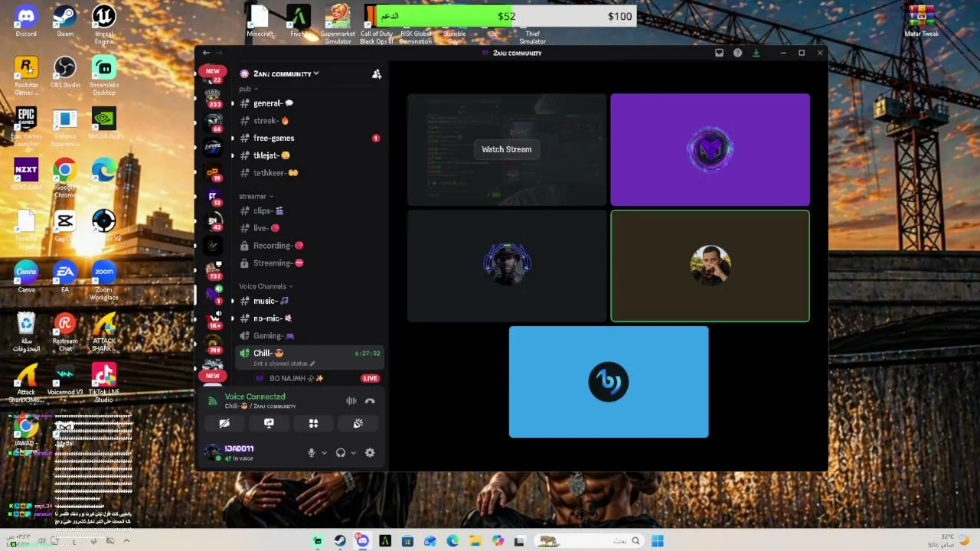This screenshot has height=551, width=980.
Task: Select purple participant video tile
Action: pos(710,149)
